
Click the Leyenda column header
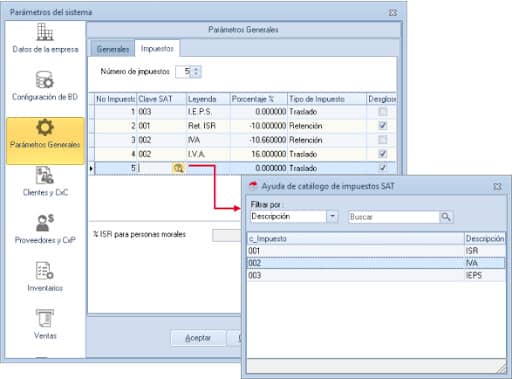click(208, 99)
